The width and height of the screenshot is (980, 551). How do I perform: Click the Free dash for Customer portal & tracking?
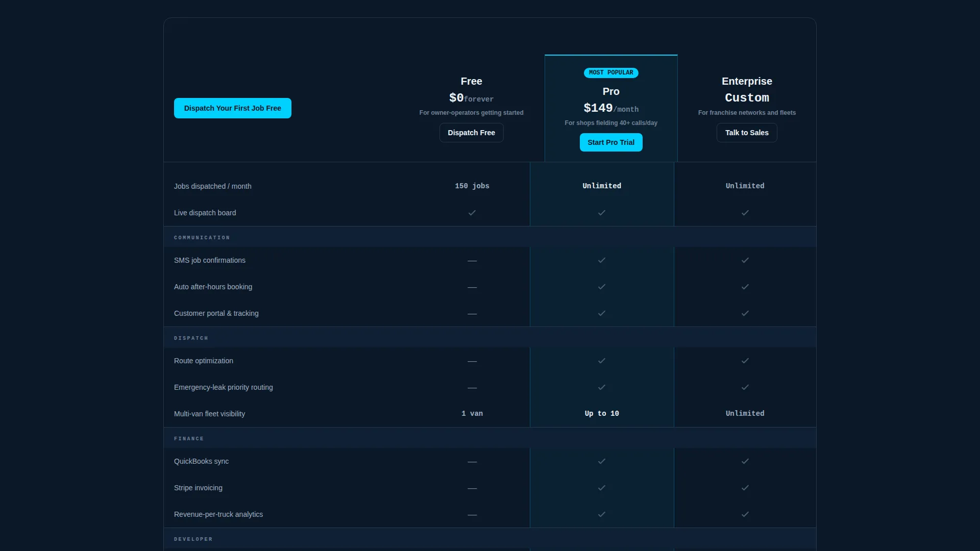click(x=472, y=314)
